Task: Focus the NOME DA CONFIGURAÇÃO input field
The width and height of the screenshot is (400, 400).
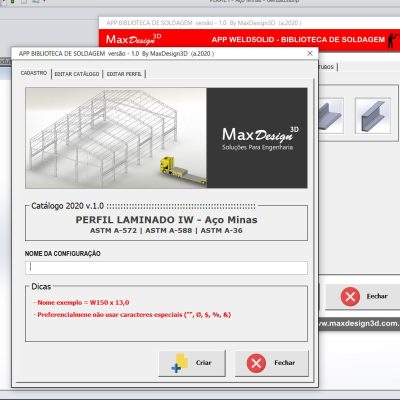Action: pos(166,268)
